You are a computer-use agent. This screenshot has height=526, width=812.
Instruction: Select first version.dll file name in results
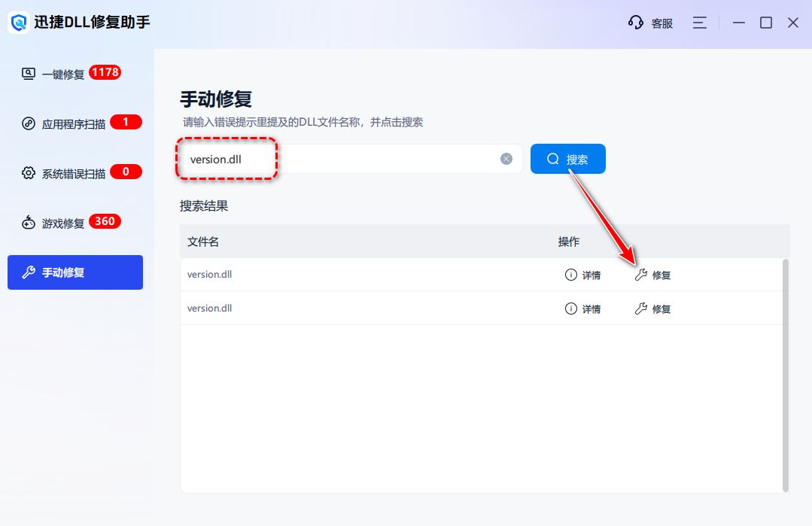point(209,275)
